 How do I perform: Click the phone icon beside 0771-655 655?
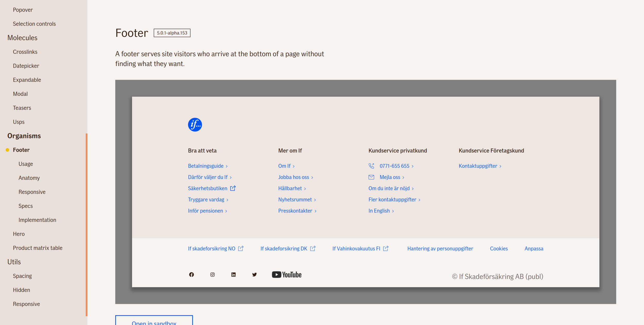(x=371, y=166)
